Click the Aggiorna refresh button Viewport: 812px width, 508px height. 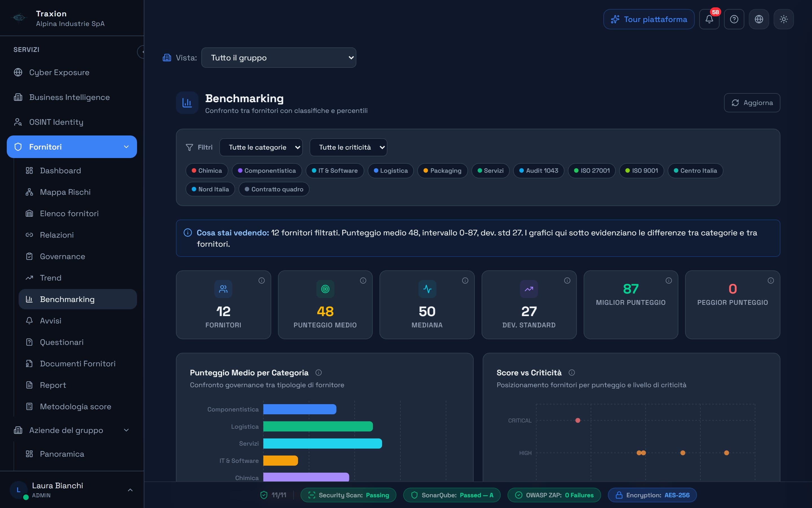click(x=752, y=103)
